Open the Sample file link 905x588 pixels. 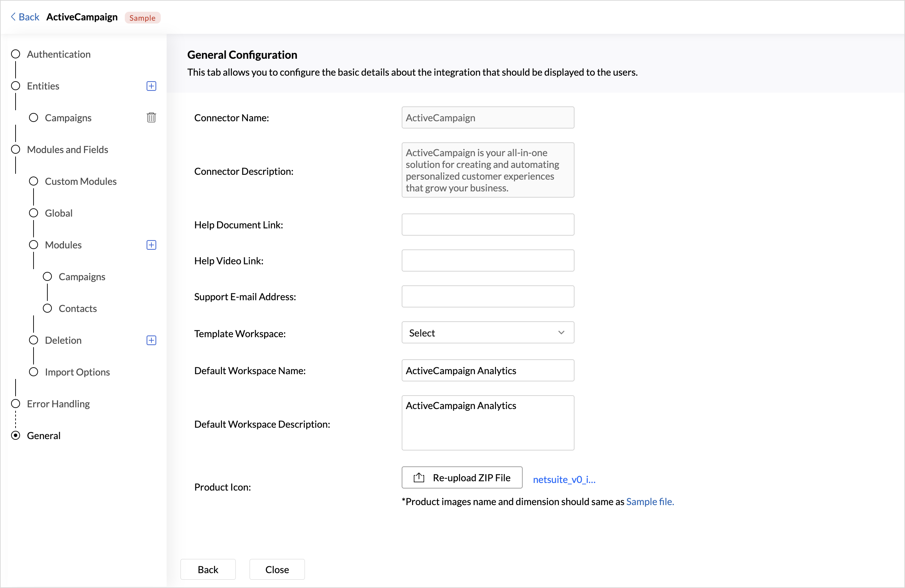point(650,502)
